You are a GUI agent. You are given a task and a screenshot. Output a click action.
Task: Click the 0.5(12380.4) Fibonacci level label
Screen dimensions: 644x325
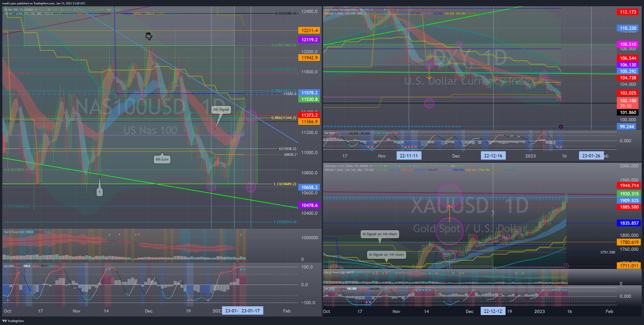click(x=286, y=13)
